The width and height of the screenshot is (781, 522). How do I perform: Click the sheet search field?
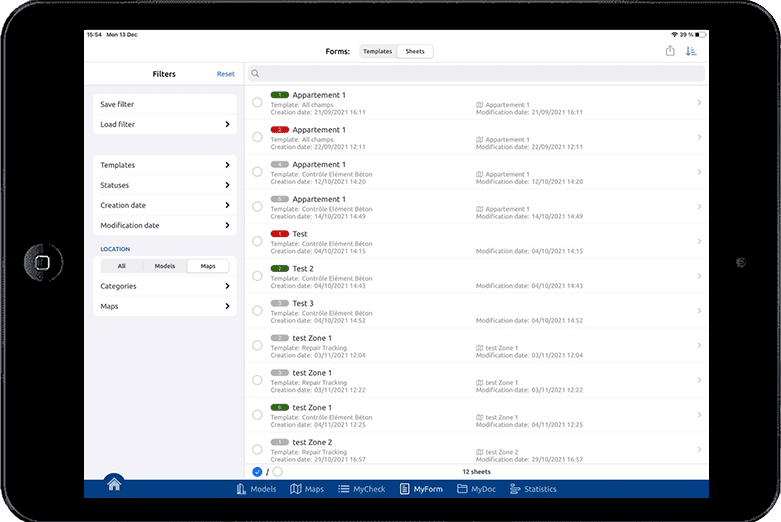click(x=475, y=74)
